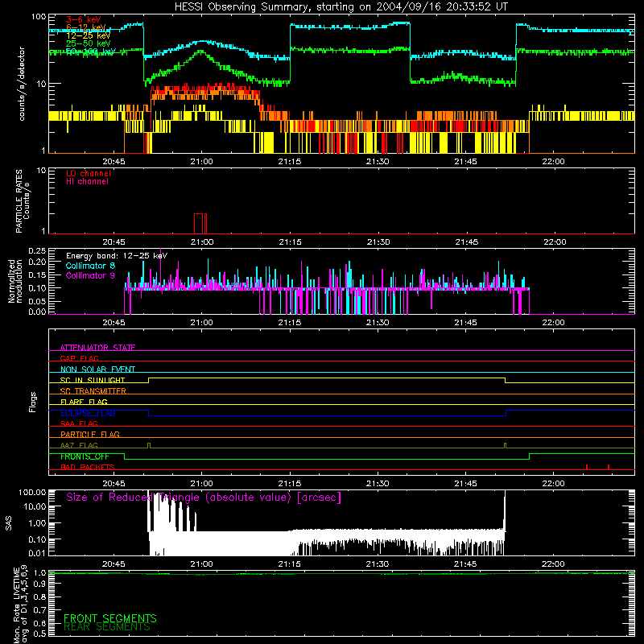Click the HESSI Observing Summary plot title
Image resolution: width=644 pixels, height=644 pixels.
click(x=341, y=7)
